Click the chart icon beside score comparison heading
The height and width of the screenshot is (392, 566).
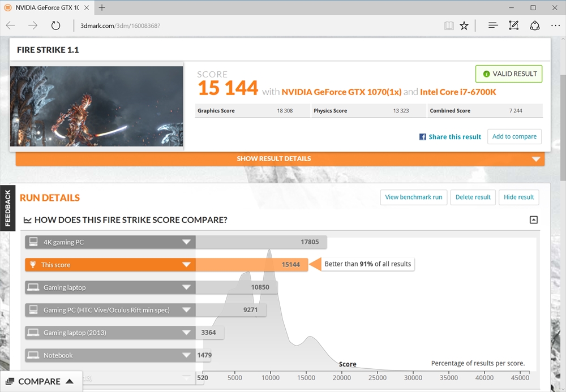[x=27, y=220]
